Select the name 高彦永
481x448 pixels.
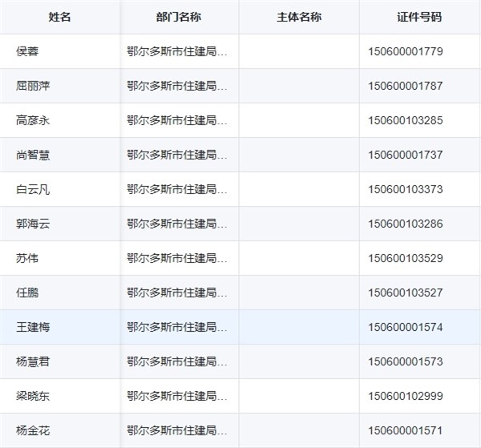pyautogui.click(x=33, y=120)
